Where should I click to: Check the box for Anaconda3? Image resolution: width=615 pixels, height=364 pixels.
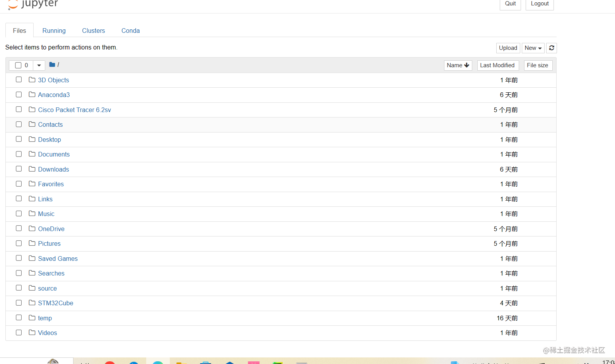click(x=19, y=94)
